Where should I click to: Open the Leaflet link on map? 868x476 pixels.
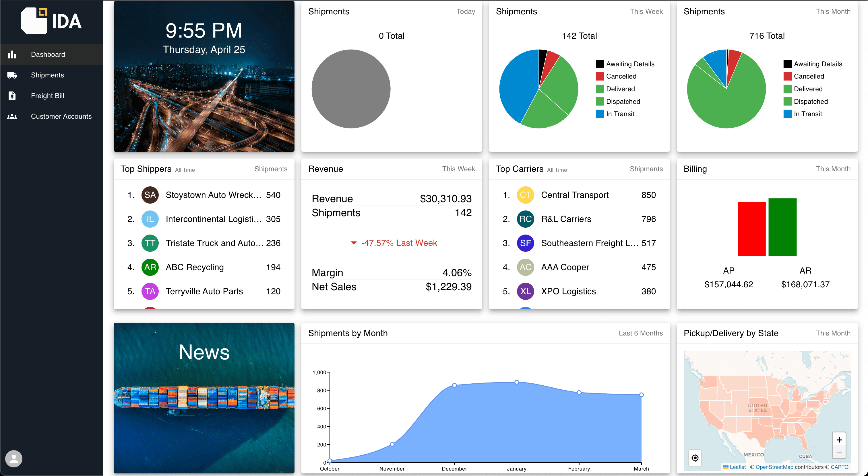point(738,467)
